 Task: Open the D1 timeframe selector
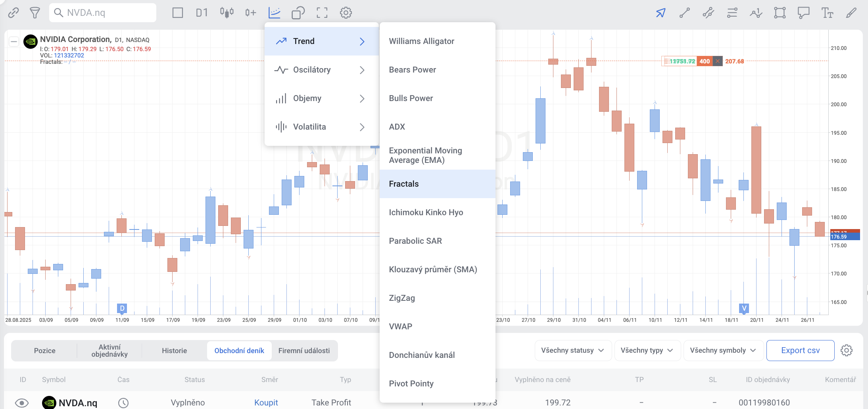(x=202, y=13)
